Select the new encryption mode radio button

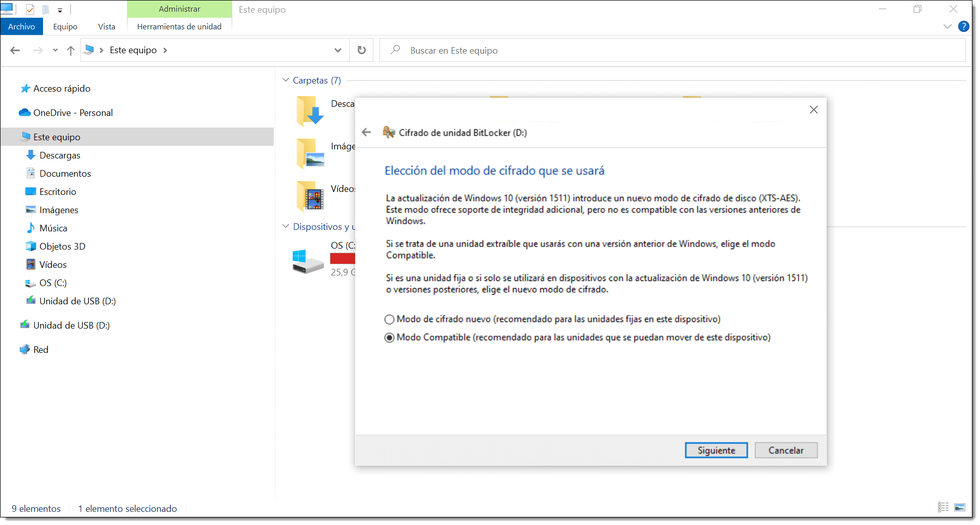coord(389,319)
